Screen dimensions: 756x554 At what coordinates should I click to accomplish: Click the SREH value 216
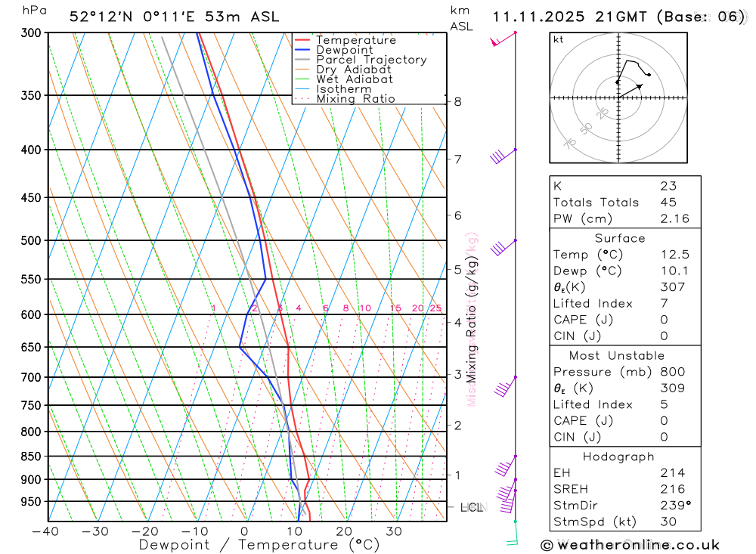coord(672,490)
